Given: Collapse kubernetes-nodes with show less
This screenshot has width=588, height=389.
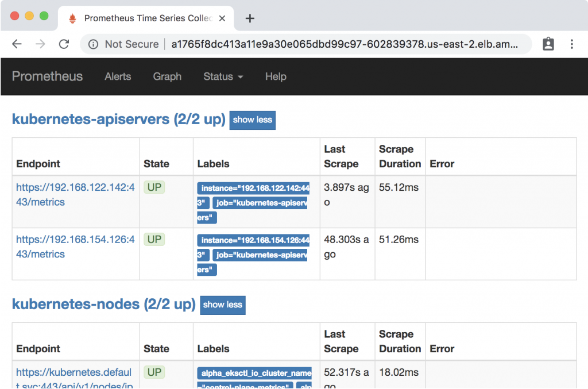Looking at the screenshot, I should pos(223,305).
